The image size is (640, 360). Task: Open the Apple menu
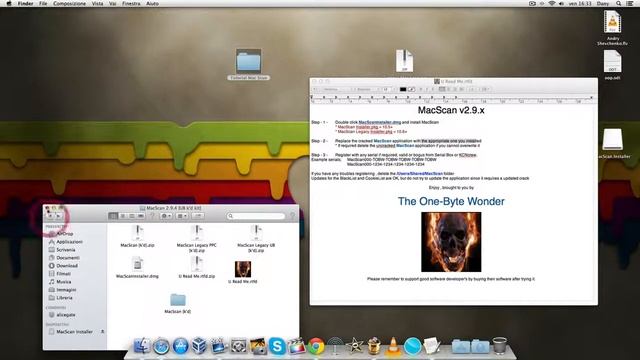[x=9, y=3]
